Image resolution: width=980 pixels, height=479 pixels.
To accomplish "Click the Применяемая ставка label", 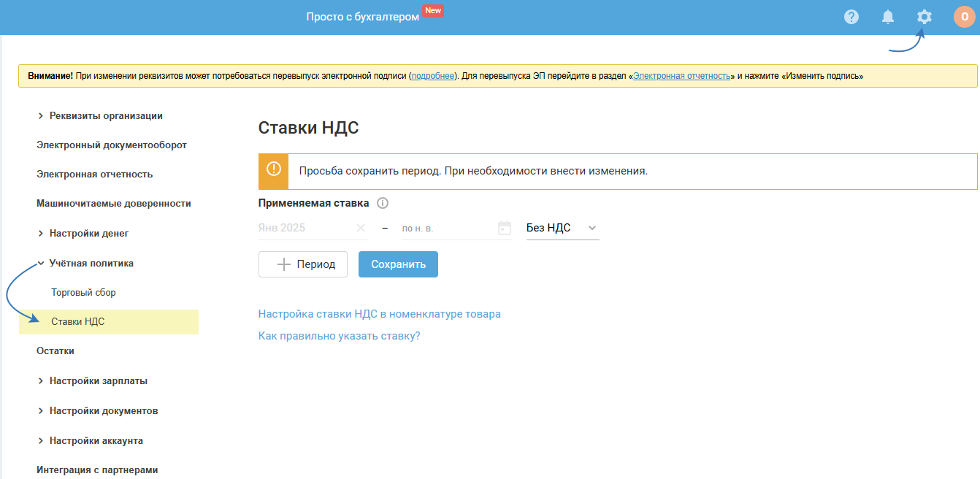I will click(x=314, y=204).
